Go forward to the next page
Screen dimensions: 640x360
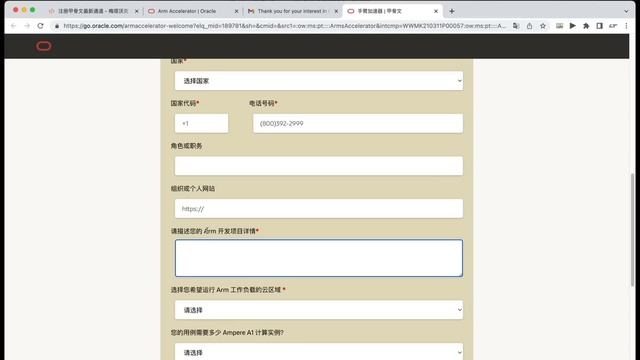pyautogui.click(x=27, y=26)
